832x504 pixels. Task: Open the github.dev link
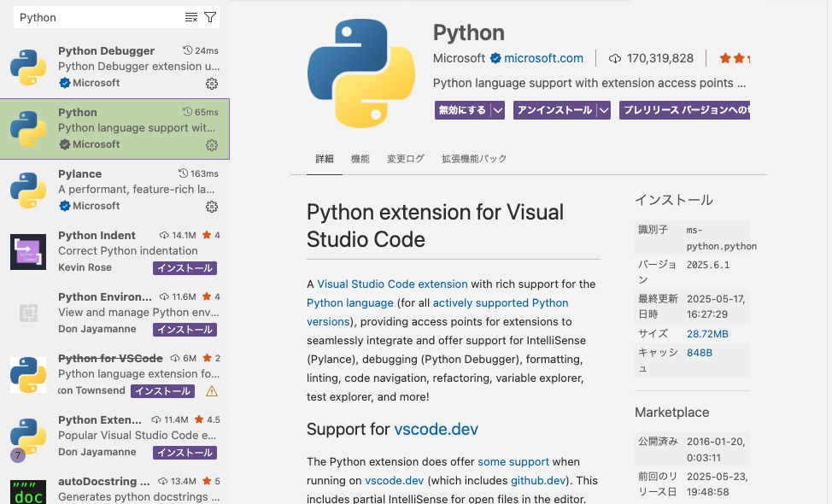(x=538, y=481)
